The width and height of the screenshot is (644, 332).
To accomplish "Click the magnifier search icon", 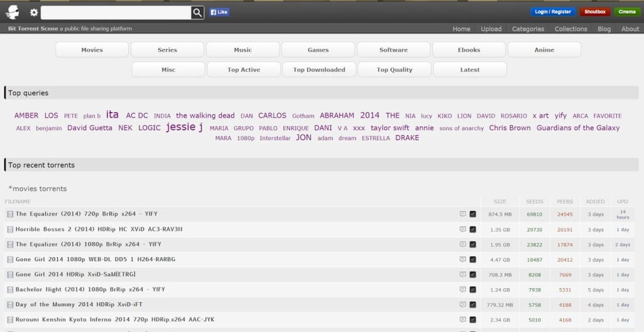I will click(197, 13).
